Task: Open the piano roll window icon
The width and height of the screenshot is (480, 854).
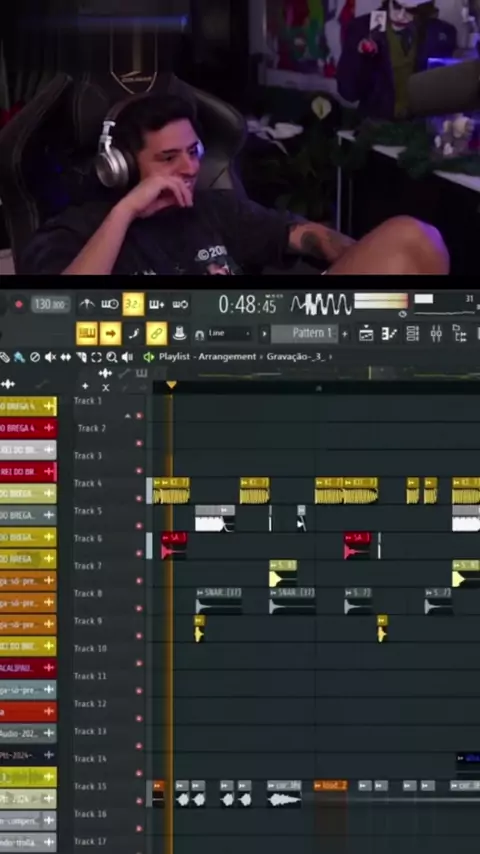Action: click(388, 333)
